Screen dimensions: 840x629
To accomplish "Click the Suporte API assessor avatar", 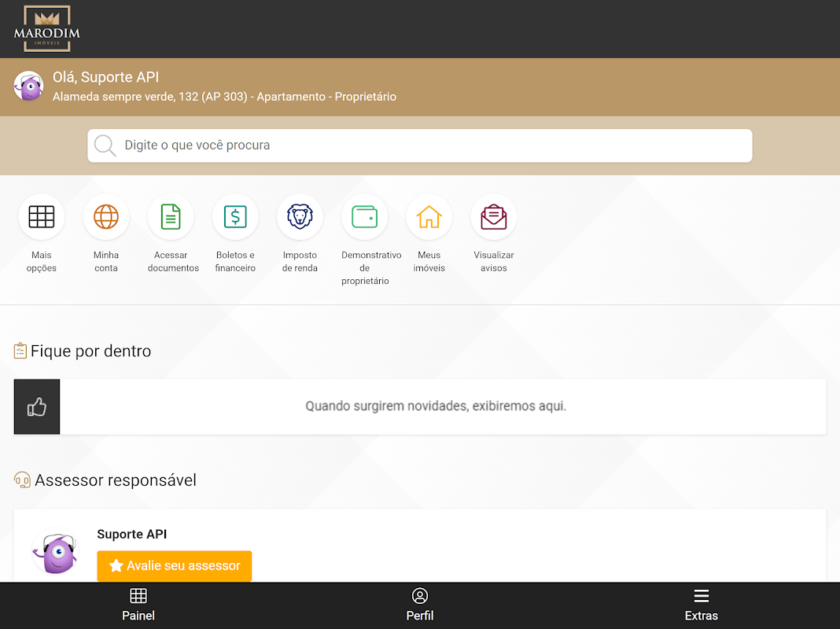I will pos(55,552).
